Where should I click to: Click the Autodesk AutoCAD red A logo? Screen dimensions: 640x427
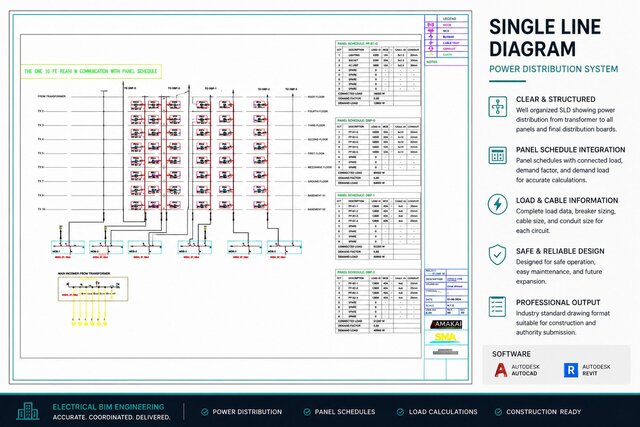(x=501, y=370)
